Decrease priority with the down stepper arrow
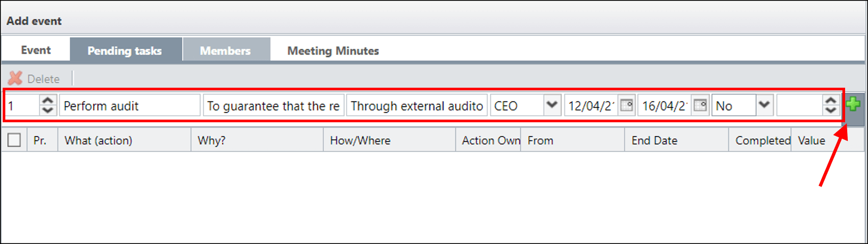Image resolution: width=868 pixels, height=244 pixels. [47, 110]
